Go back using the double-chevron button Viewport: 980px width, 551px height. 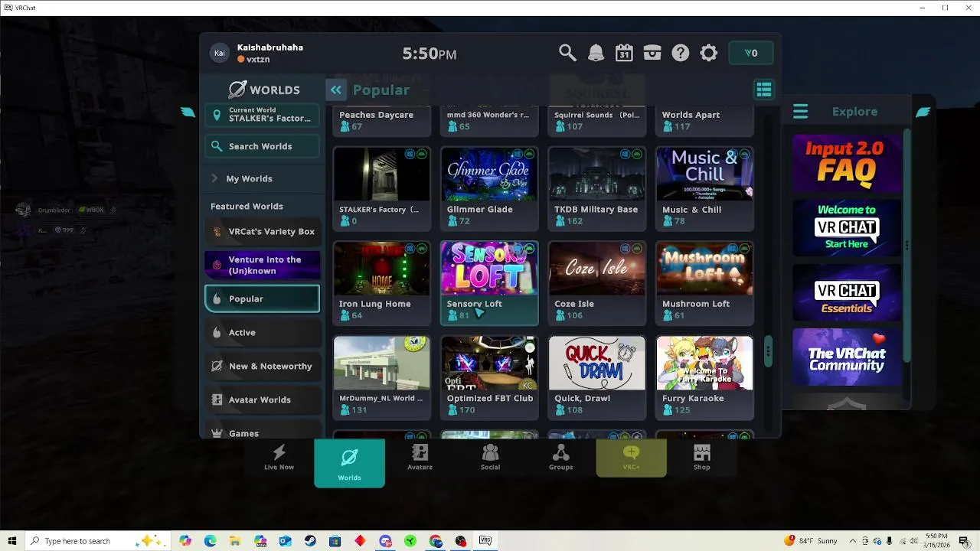336,90
